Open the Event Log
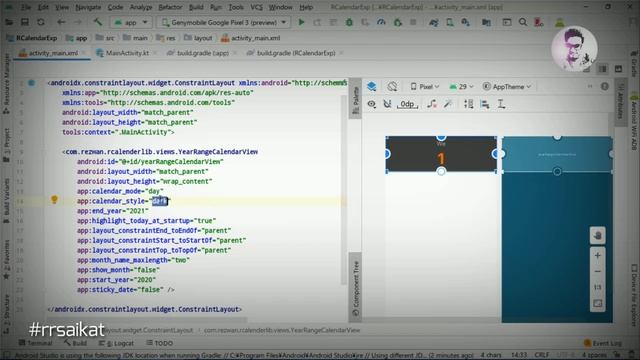This screenshot has height=360, width=640. (x=602, y=343)
